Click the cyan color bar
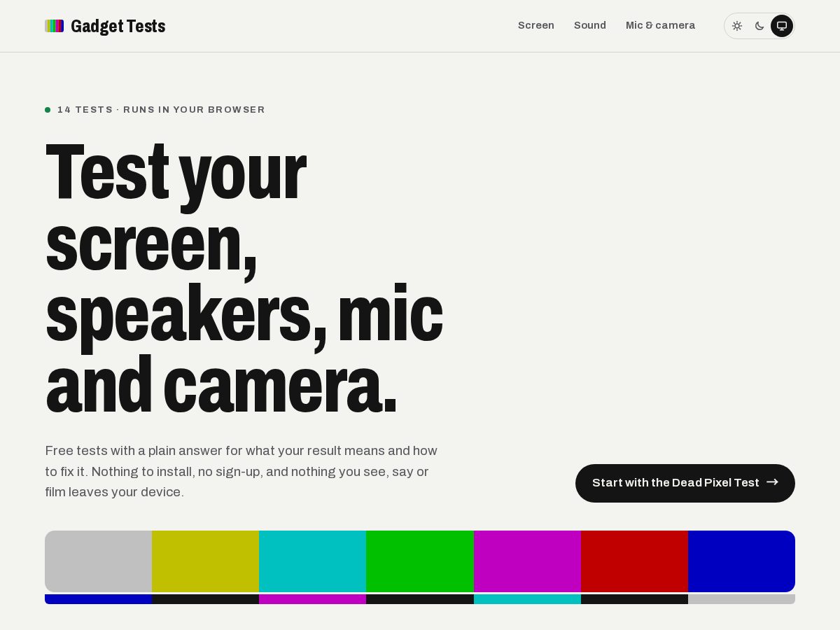 pyautogui.click(x=313, y=561)
